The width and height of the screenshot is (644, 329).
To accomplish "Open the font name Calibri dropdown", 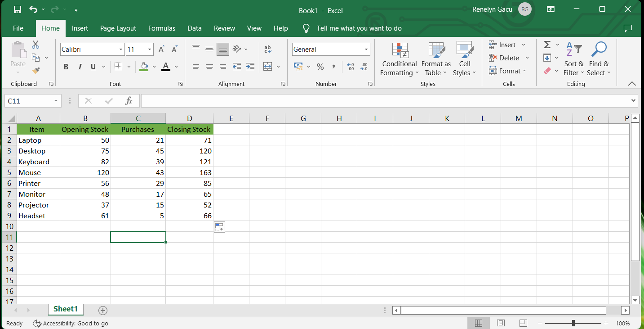I will pos(121,50).
